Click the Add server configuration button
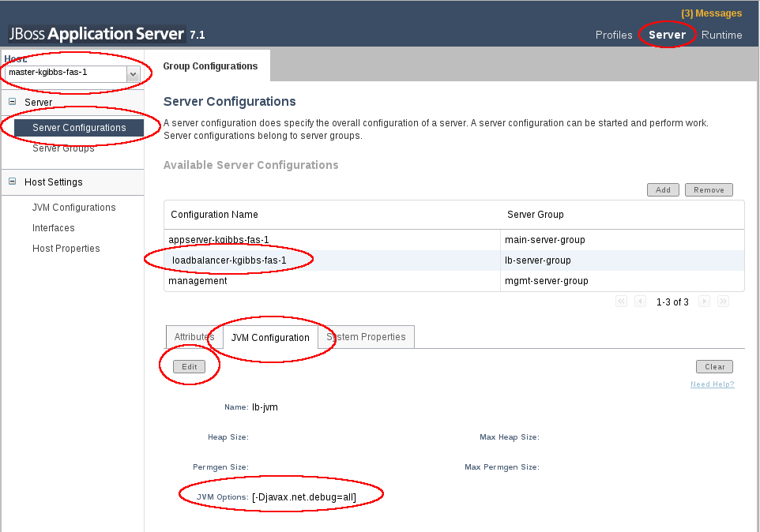Viewport: 760px width, 532px height. click(663, 189)
